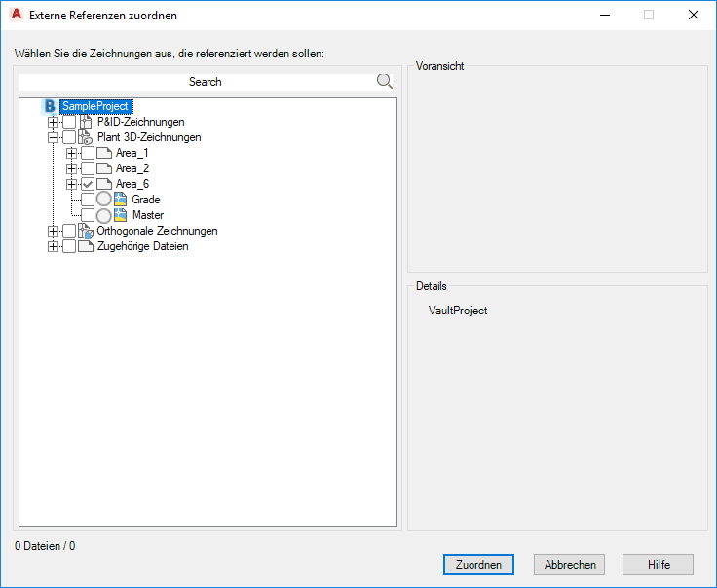Image resolution: width=717 pixels, height=588 pixels.
Task: Click the Master vault status circle
Action: [104, 215]
